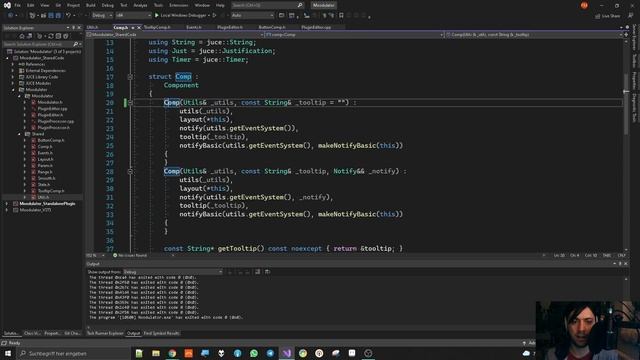Image resolution: width=640 pixels, height=360 pixels.
Task: Toggle word wrap in Output panel
Action: pyautogui.click(x=267, y=271)
